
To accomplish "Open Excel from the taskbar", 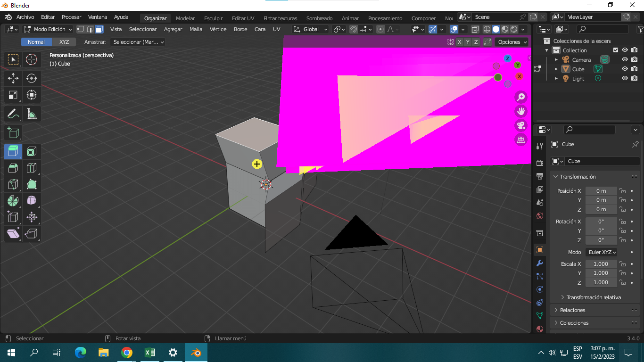I will [x=150, y=353].
